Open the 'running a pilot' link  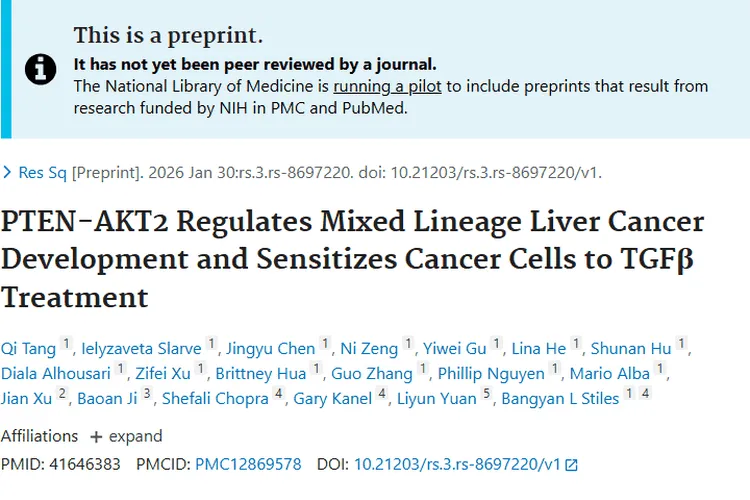click(387, 86)
